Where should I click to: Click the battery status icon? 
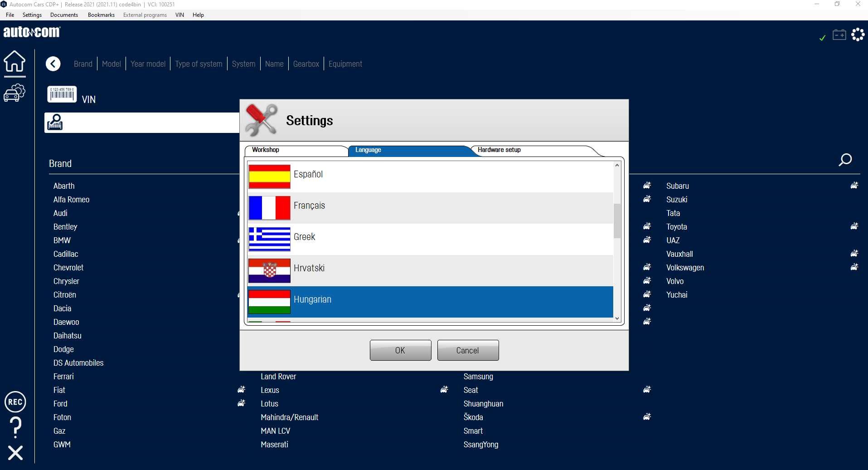(x=839, y=35)
